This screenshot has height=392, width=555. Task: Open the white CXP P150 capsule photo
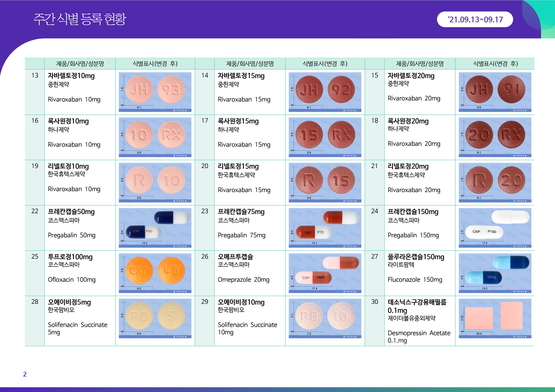pos(495,228)
